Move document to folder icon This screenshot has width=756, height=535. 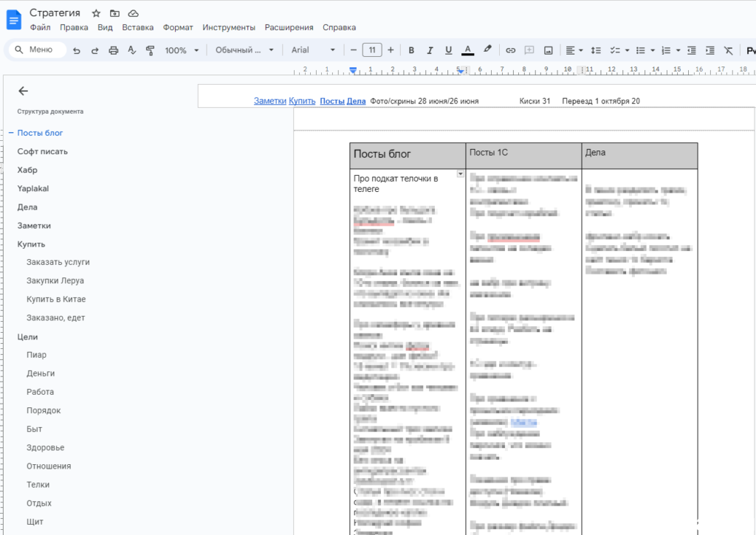114,13
